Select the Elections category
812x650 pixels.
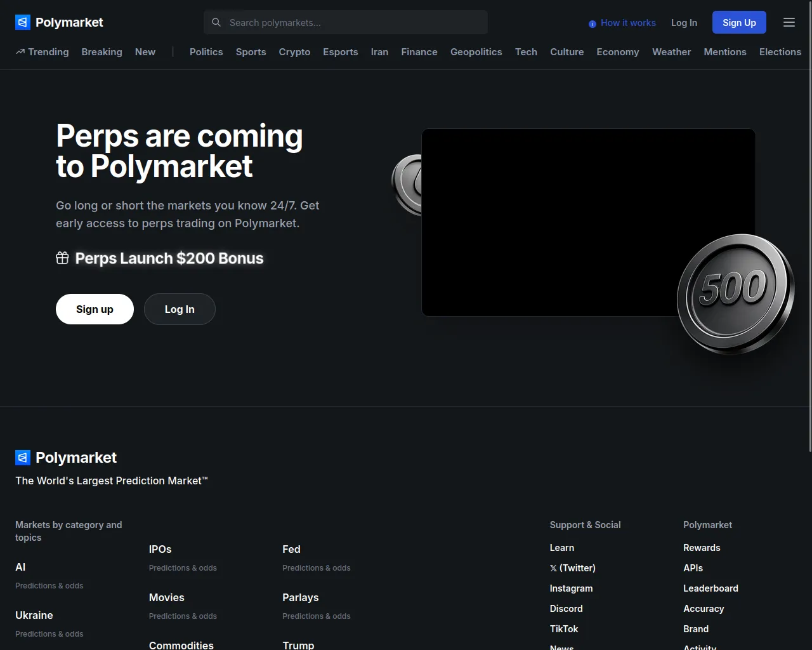click(780, 52)
